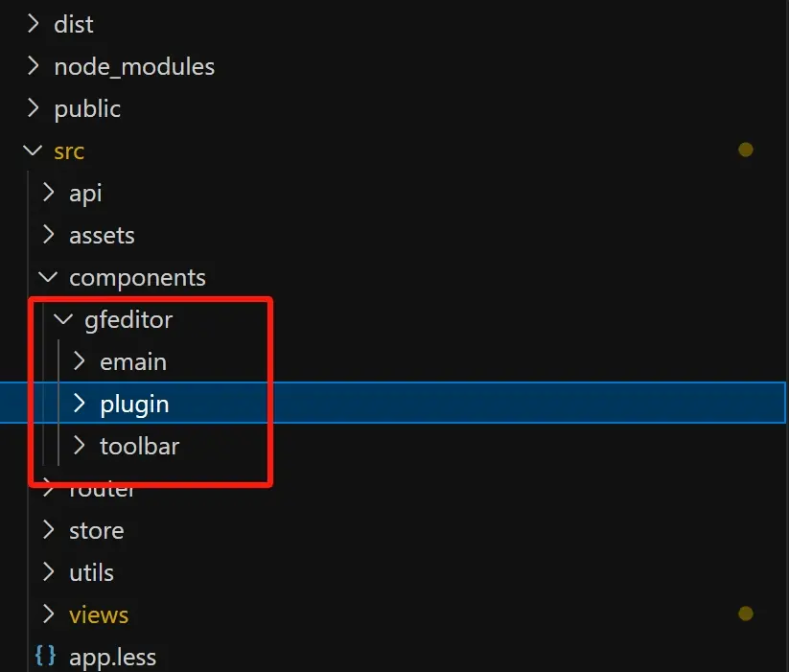Expand the node_modules folder arrow

pyautogui.click(x=34, y=66)
